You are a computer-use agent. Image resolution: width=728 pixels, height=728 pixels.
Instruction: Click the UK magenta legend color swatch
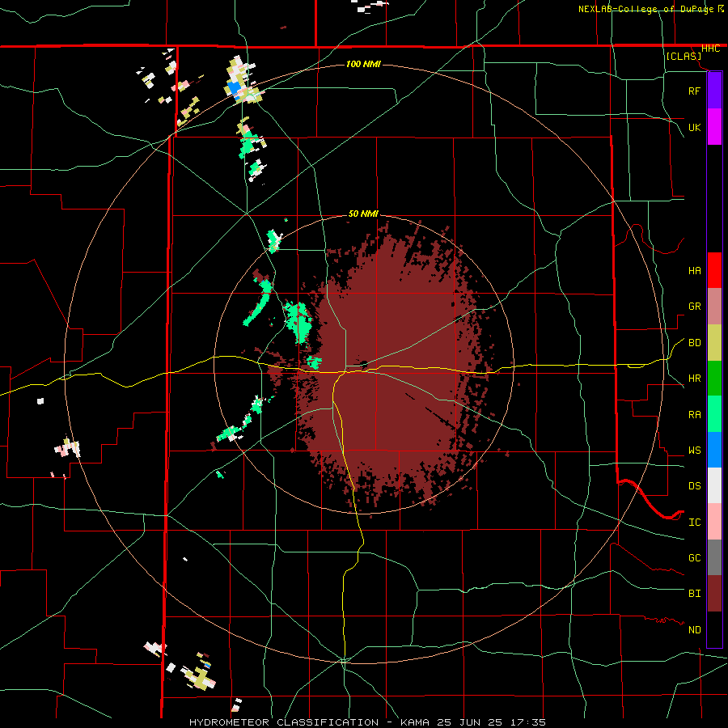[714, 126]
